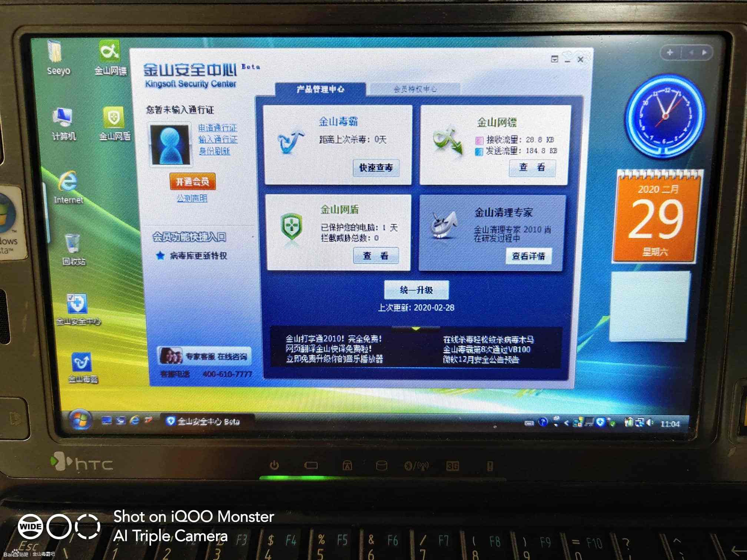
Task: Open the 申请通行证 link
Action: pos(218,128)
